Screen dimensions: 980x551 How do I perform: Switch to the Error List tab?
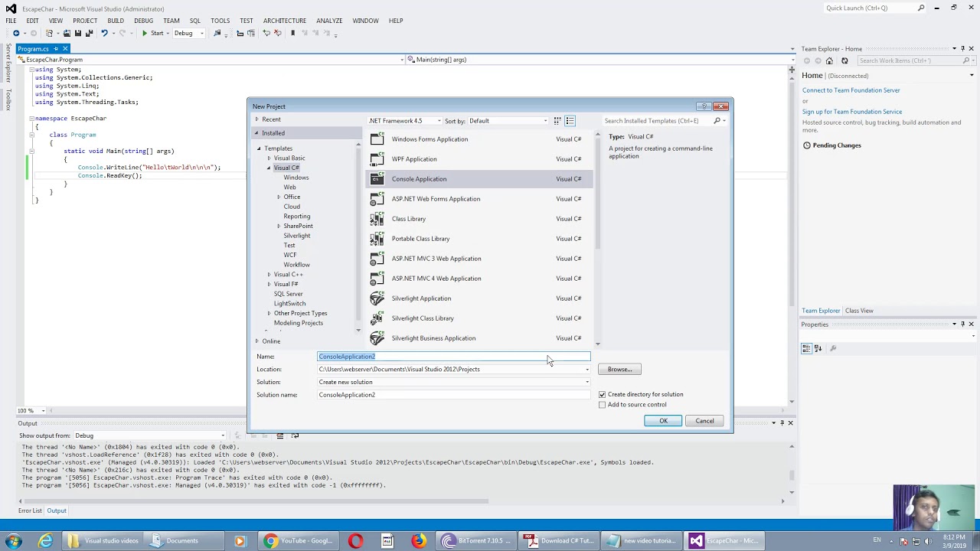30,510
